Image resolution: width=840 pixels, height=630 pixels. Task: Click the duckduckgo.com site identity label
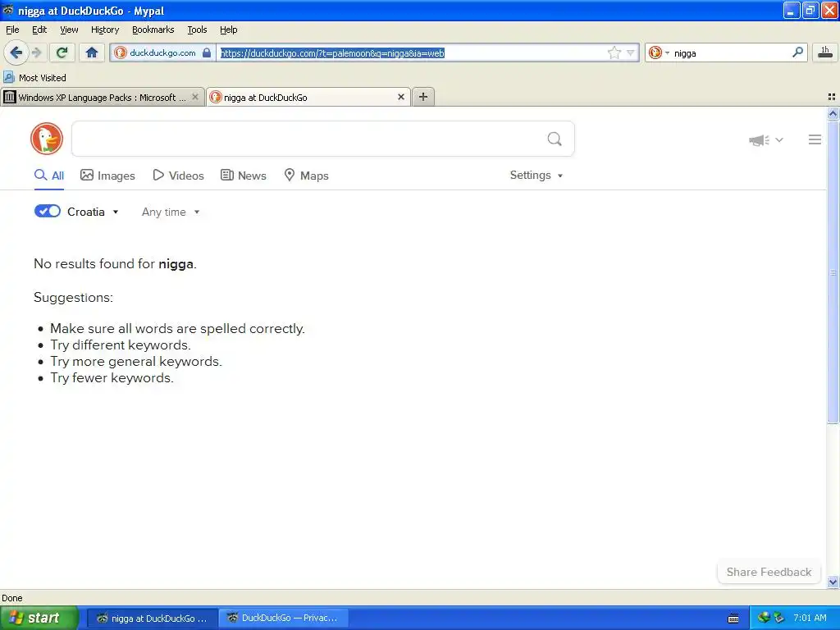pos(162,52)
